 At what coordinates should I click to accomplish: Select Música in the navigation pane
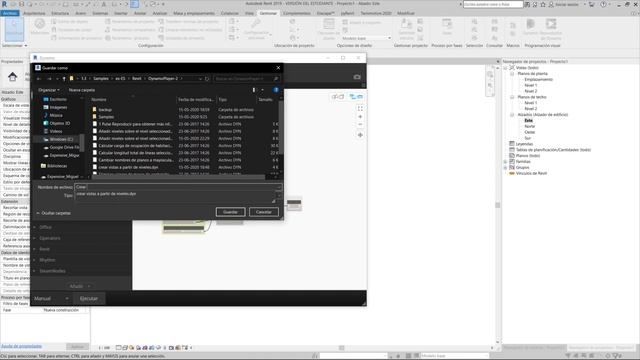(x=56, y=116)
